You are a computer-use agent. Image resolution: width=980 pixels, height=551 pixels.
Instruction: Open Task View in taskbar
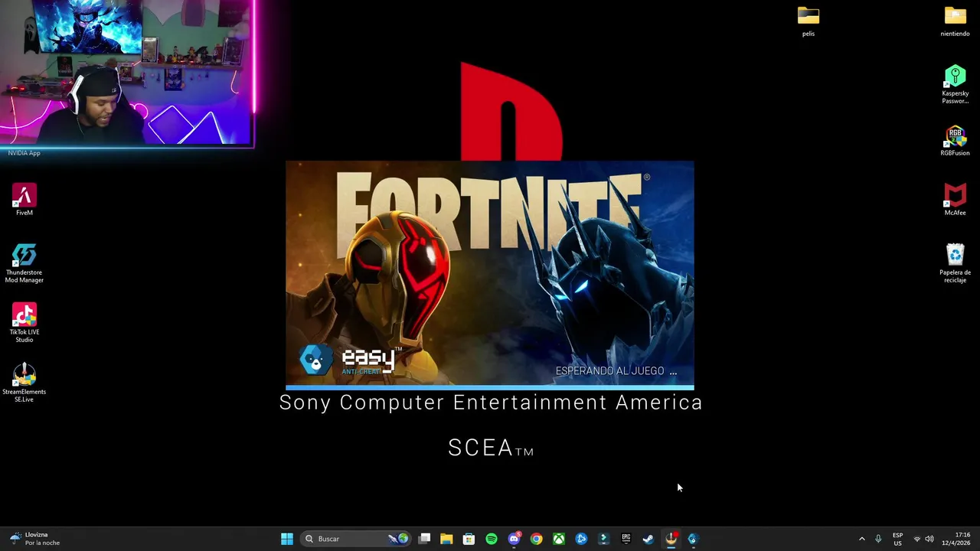point(425,539)
